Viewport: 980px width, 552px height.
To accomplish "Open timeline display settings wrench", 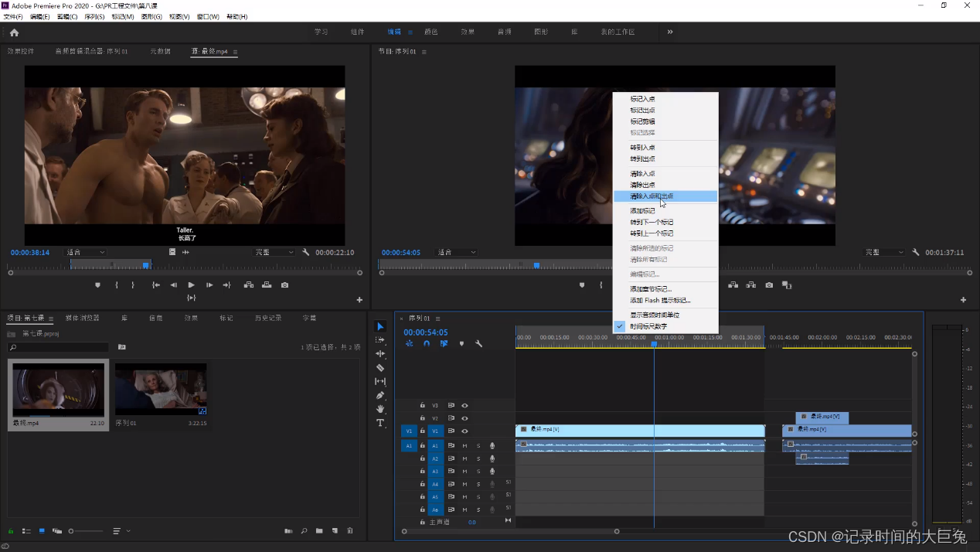I will 479,343.
